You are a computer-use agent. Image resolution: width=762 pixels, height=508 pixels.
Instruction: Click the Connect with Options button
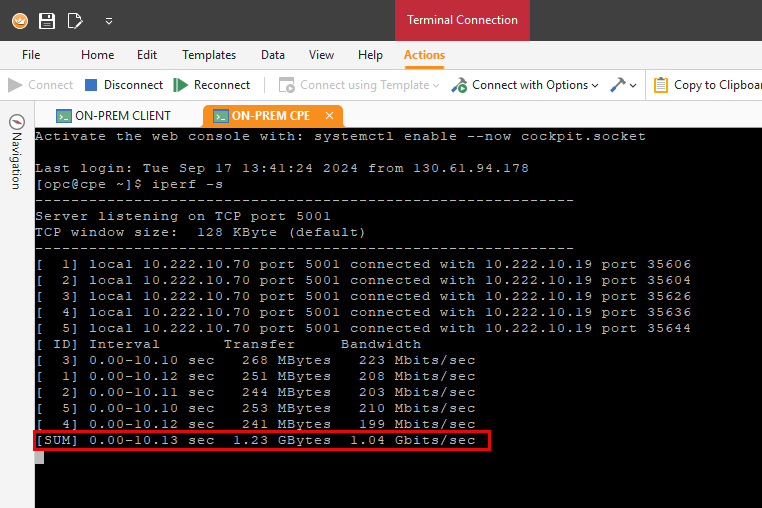(x=520, y=85)
